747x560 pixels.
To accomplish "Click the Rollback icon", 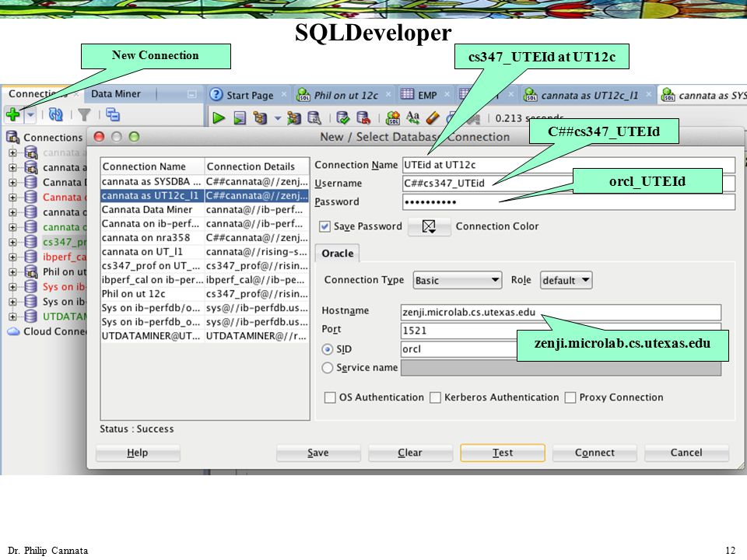I will (x=363, y=117).
